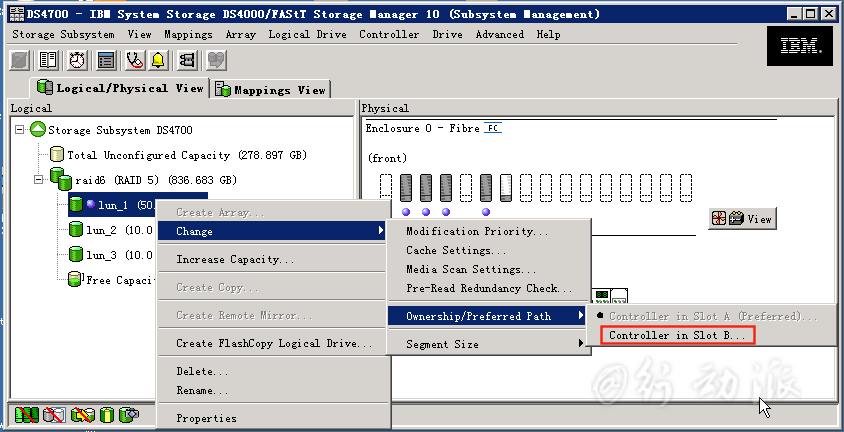
Task: Open the Drive menu
Action: pyautogui.click(x=447, y=34)
